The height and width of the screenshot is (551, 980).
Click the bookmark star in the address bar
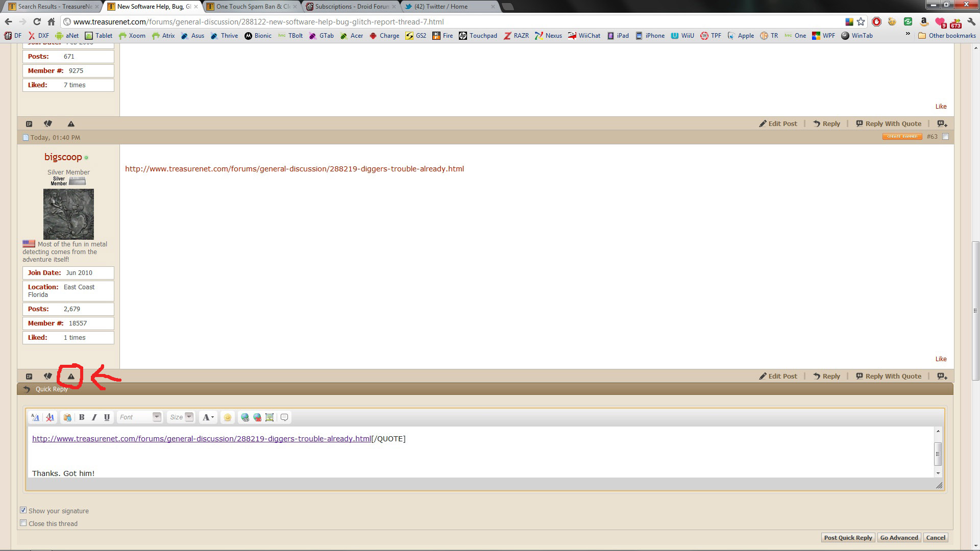861,21
